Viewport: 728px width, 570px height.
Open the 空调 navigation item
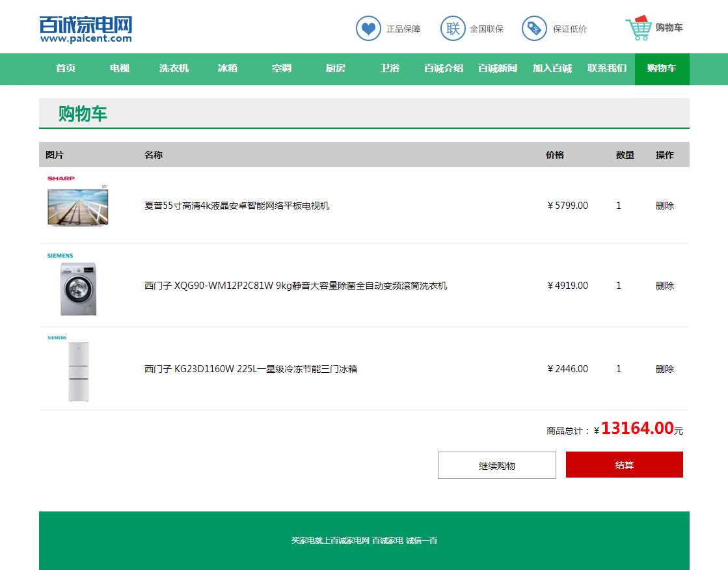coord(282,68)
